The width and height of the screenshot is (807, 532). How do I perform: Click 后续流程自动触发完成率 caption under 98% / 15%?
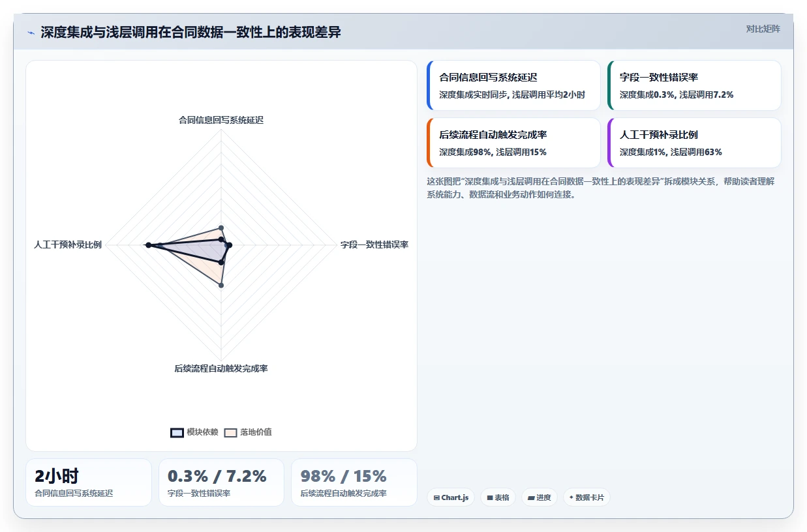[344, 494]
